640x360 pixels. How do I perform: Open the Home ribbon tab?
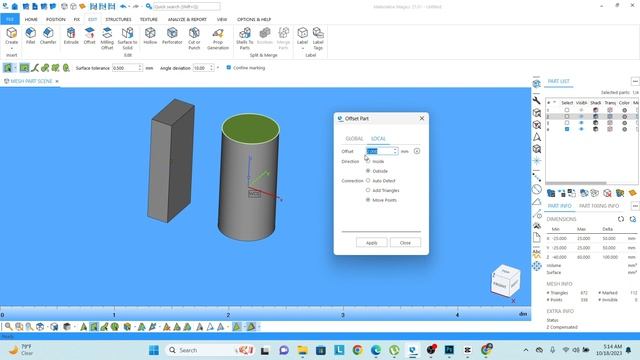click(31, 19)
